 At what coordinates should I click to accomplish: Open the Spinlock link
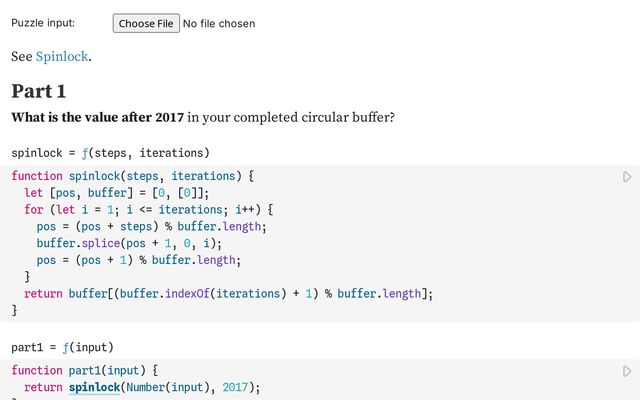tap(62, 56)
